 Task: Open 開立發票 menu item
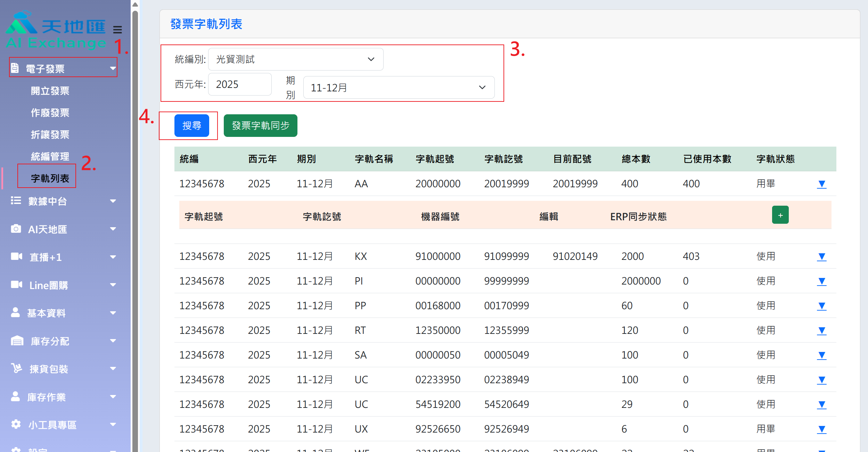[50, 91]
